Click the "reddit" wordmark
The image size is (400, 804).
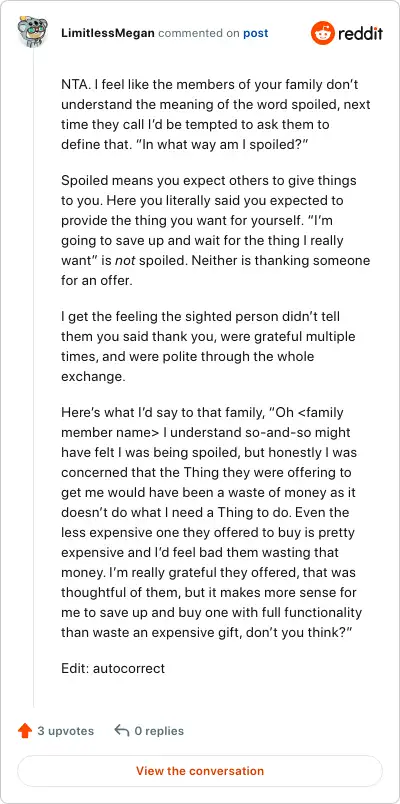360,34
